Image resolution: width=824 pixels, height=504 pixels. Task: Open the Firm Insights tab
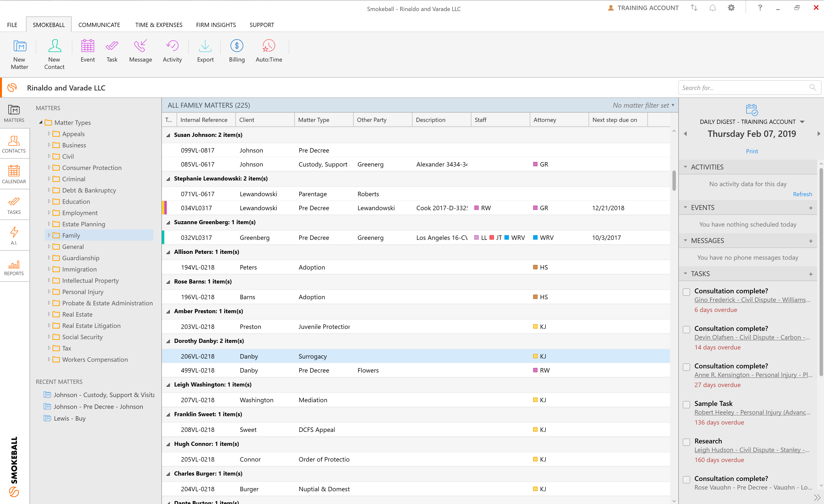[216, 25]
